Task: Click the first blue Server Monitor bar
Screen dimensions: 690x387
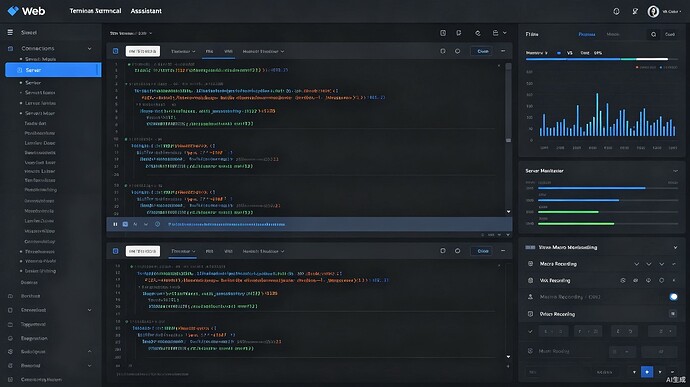Action: point(591,188)
